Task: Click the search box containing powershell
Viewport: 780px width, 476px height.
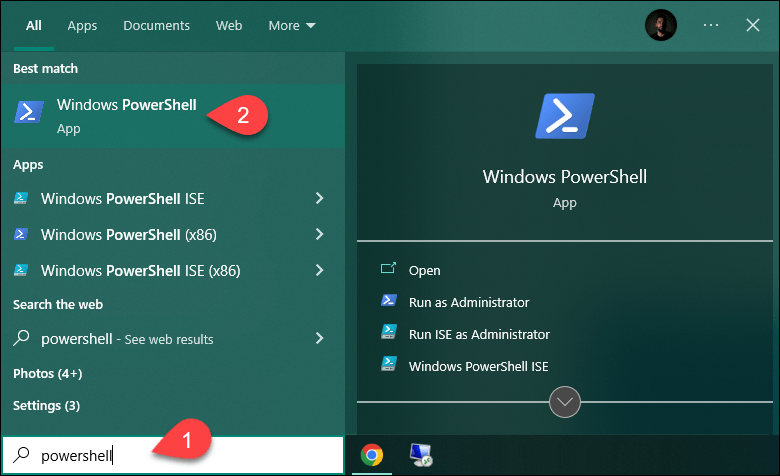Action: point(173,455)
